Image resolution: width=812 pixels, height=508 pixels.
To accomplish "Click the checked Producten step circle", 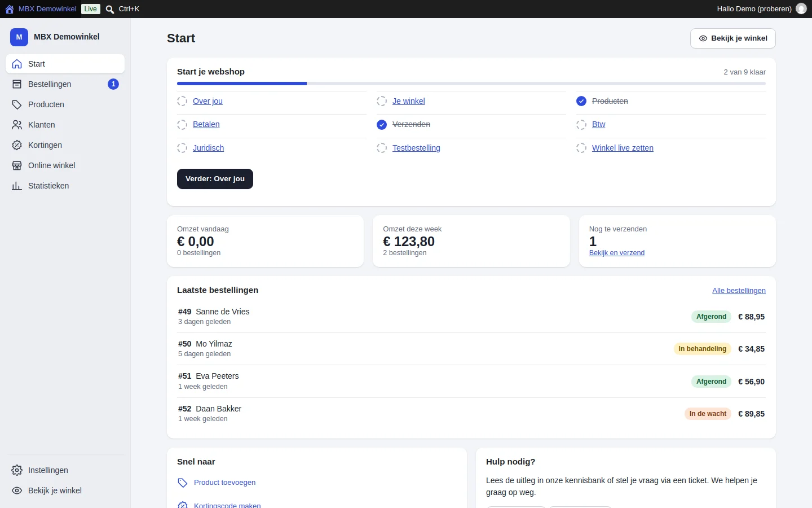I will 581,101.
